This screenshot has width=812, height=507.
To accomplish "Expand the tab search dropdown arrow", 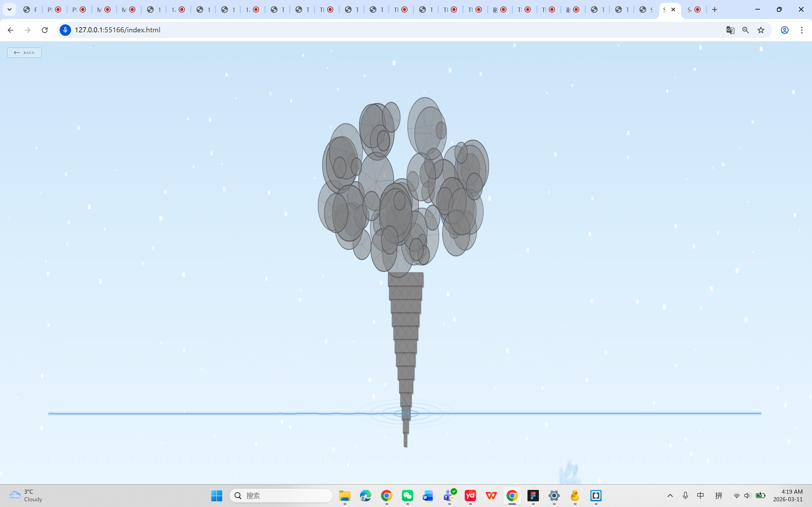I will (10, 10).
